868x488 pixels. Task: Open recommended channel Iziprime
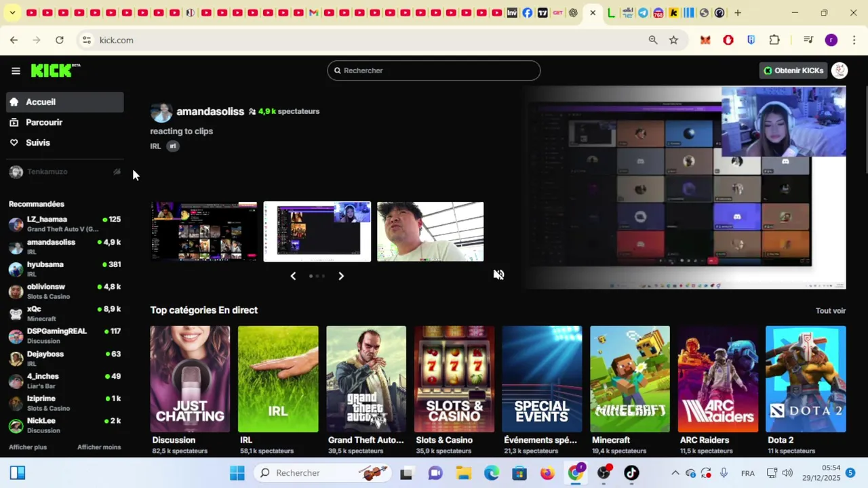point(65,403)
